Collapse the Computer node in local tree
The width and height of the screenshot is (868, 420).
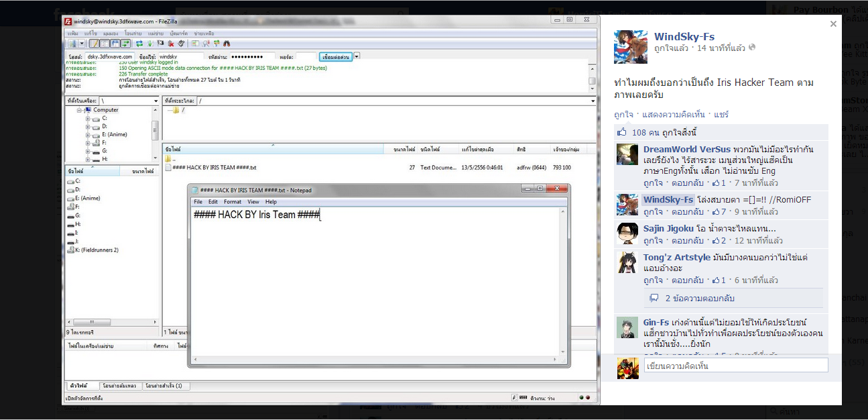(x=80, y=110)
